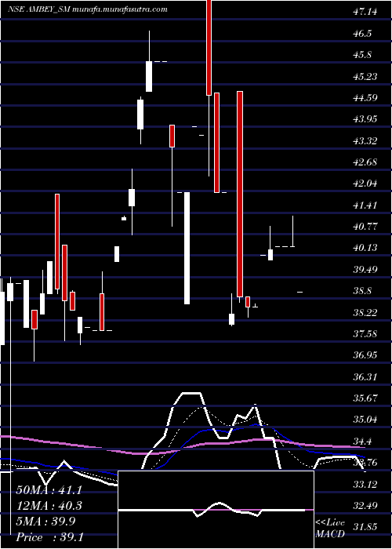The width and height of the screenshot is (392, 549).
Task: Click the 34.4 price axis label
Action: pos(361,441)
